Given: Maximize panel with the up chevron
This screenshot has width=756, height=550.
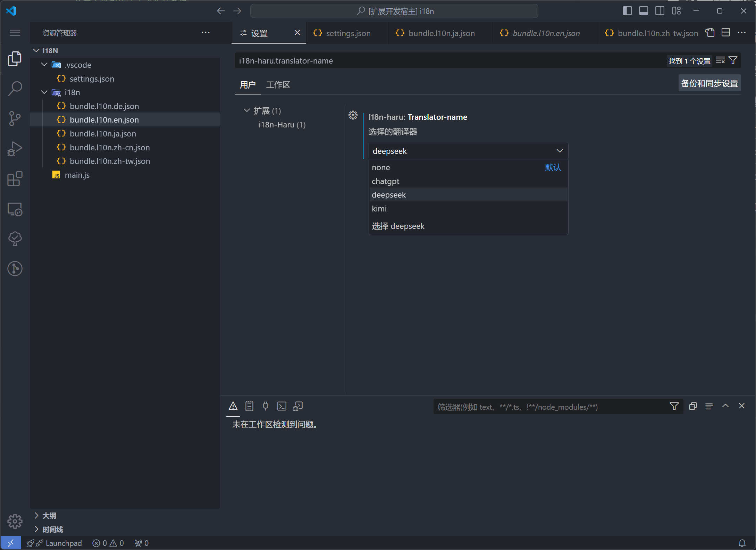Looking at the screenshot, I should click(725, 406).
